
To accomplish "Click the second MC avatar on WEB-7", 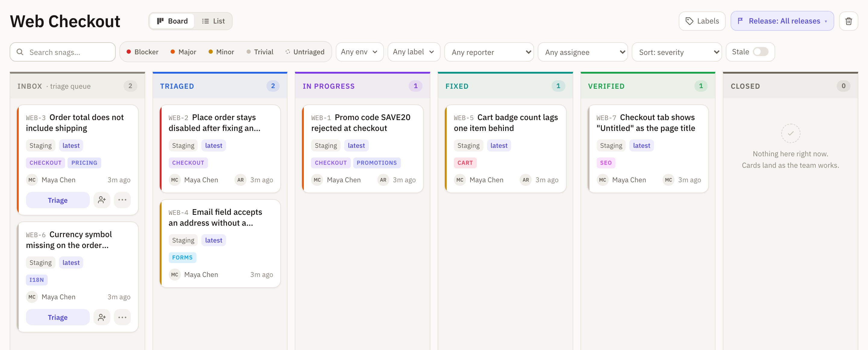I will pos(668,180).
